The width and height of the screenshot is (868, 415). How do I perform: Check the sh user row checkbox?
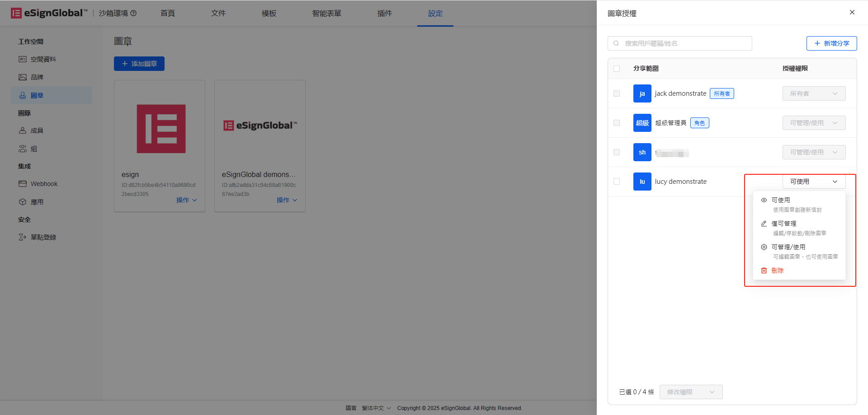(617, 152)
